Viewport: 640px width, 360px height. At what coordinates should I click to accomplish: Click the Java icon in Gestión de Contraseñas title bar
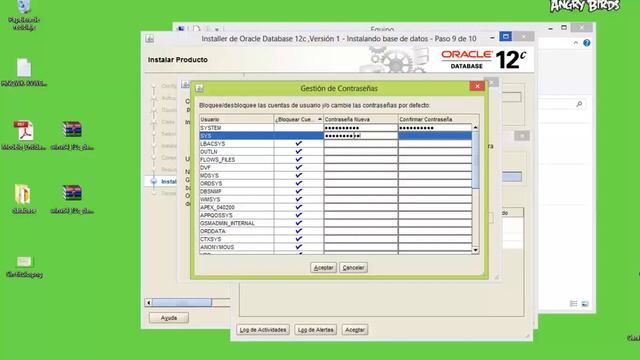click(x=199, y=88)
